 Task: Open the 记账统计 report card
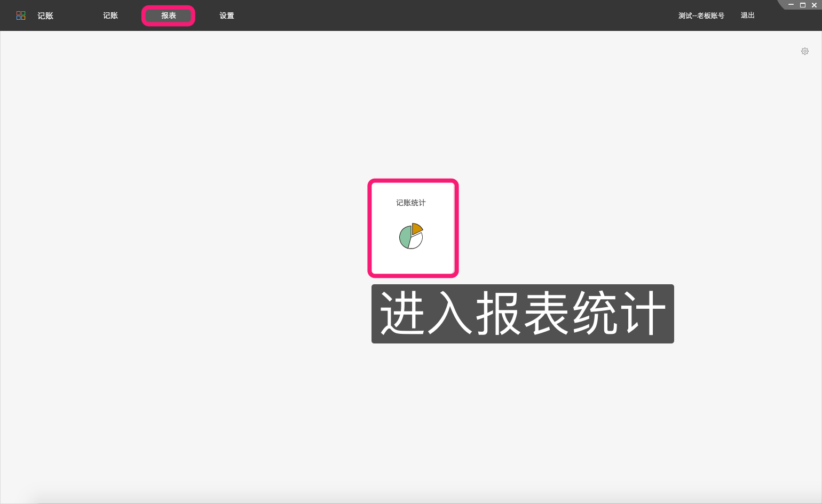413,228
